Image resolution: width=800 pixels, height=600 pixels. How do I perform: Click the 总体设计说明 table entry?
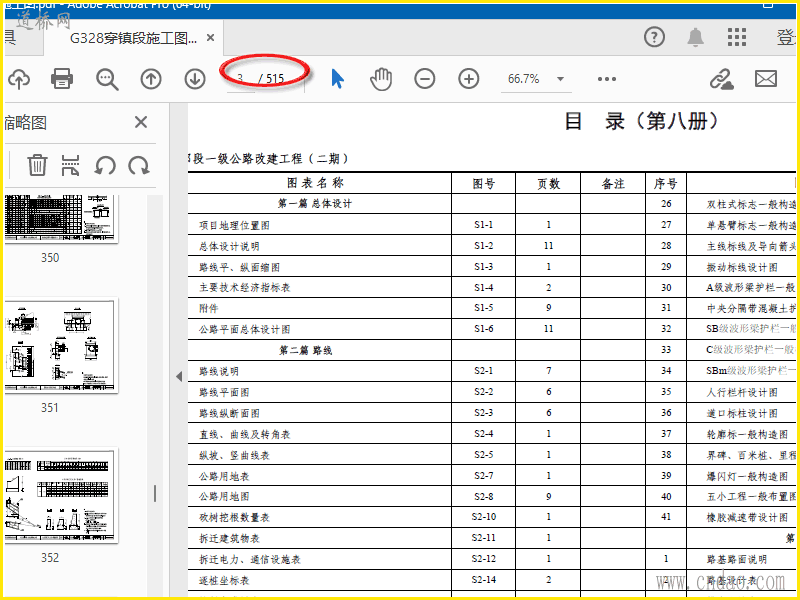[229, 246]
